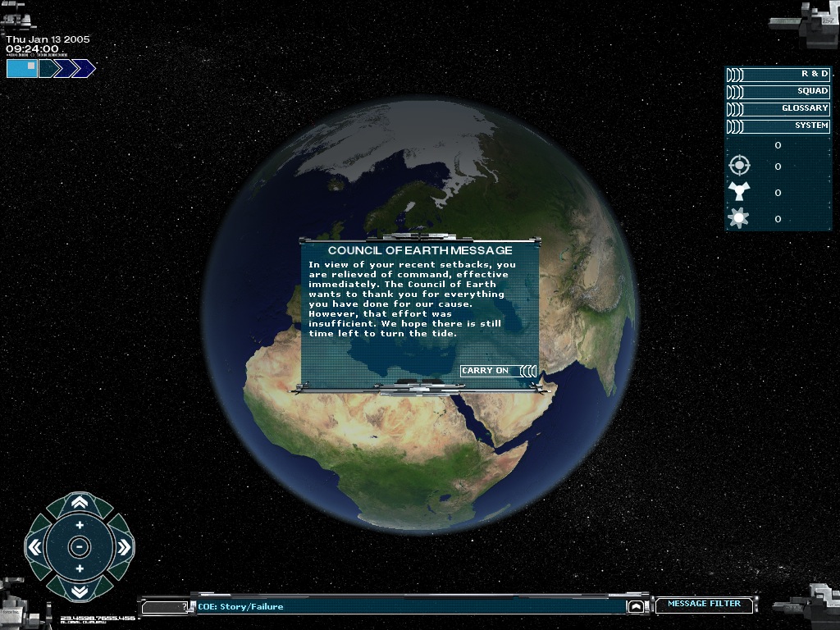Select the crosshair mission resource icon
The height and width of the screenshot is (630, 840).
coord(739,165)
